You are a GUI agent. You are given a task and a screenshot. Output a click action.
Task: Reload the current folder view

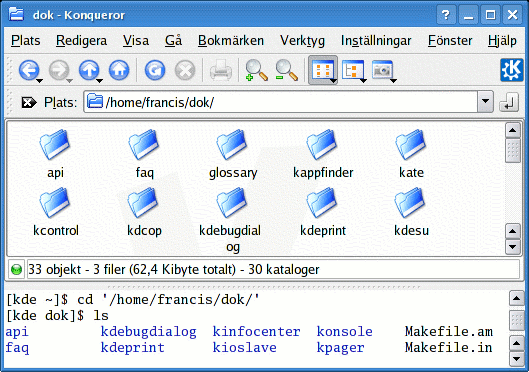coord(155,70)
